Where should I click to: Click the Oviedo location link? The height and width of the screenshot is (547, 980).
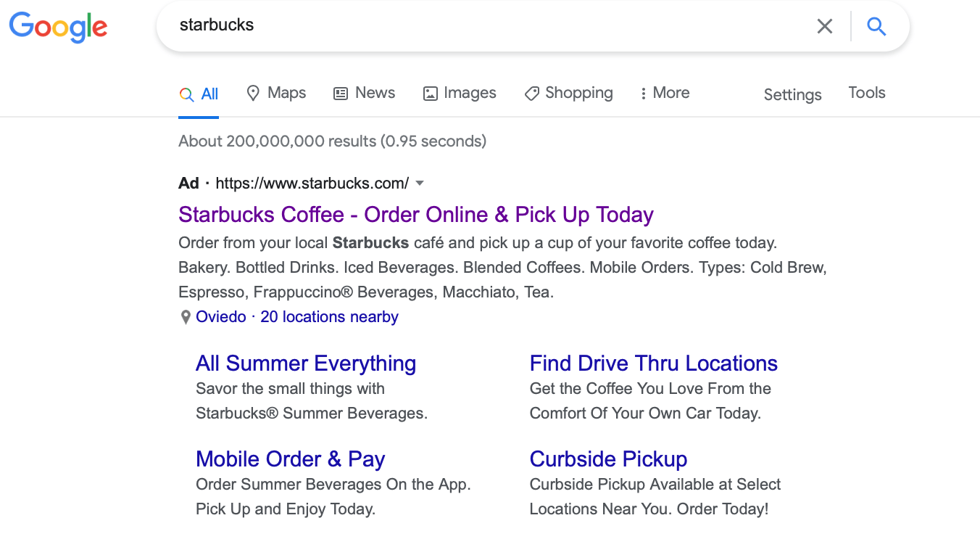point(221,317)
